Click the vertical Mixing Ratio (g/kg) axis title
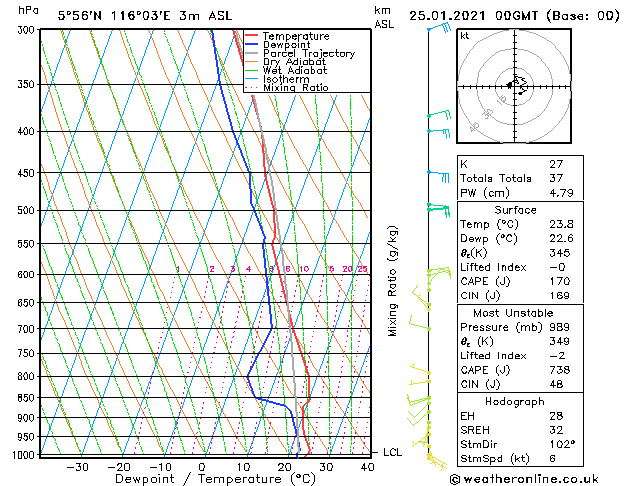The width and height of the screenshot is (629, 486). point(392,281)
